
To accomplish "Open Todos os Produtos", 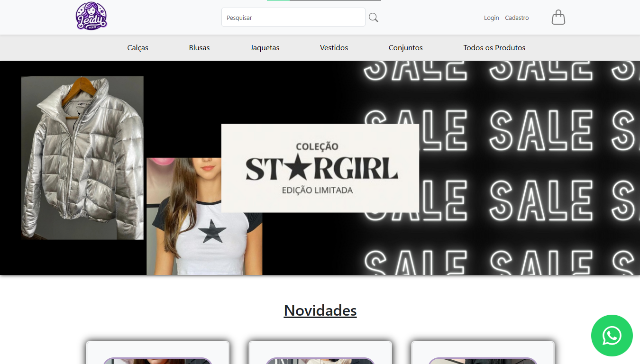I will click(494, 47).
